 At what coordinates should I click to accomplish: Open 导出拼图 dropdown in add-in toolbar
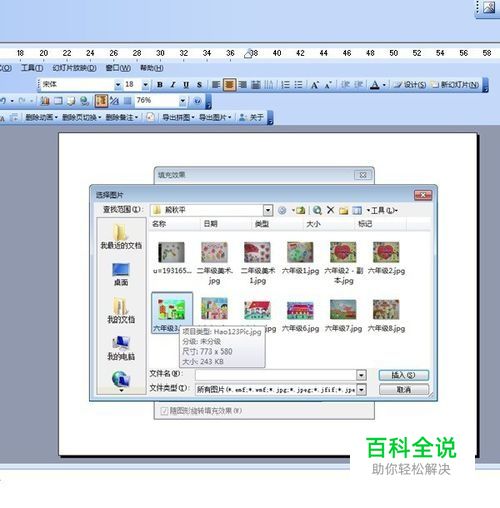pyautogui.click(x=178, y=117)
